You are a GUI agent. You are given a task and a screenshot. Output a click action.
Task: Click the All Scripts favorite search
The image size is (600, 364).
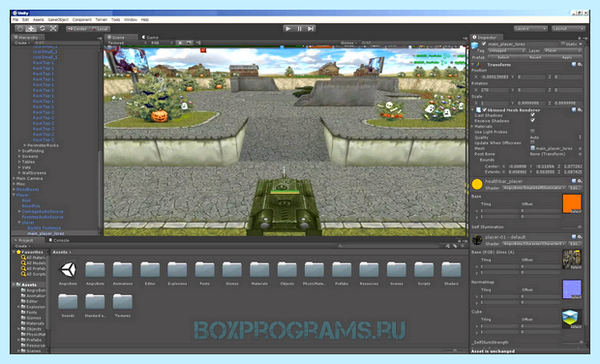[33, 274]
